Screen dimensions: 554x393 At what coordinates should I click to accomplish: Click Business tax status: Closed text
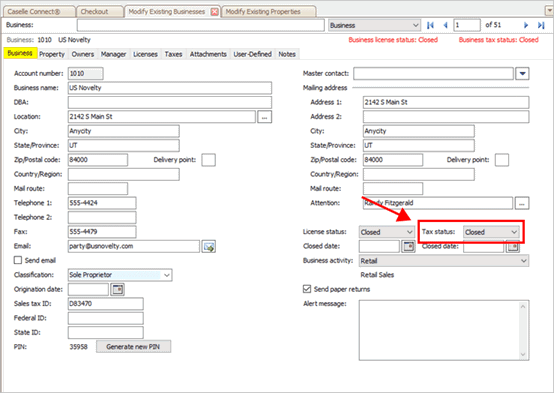pos(499,40)
